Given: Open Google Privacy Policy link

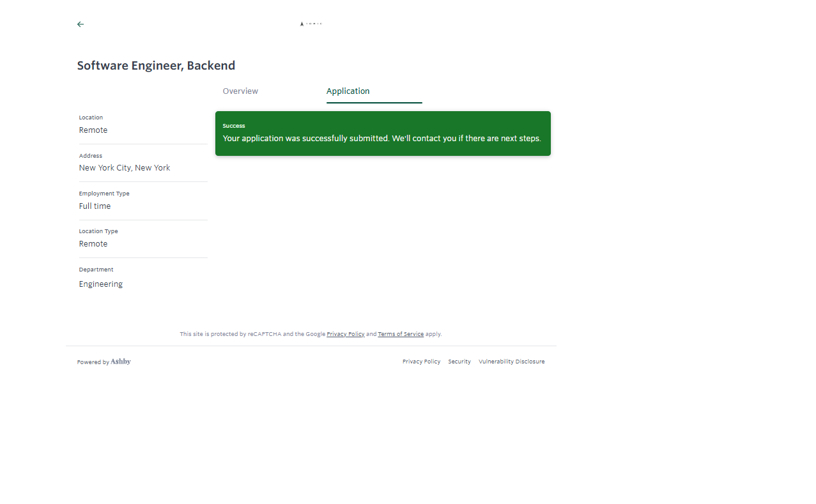Looking at the screenshot, I should click(345, 334).
